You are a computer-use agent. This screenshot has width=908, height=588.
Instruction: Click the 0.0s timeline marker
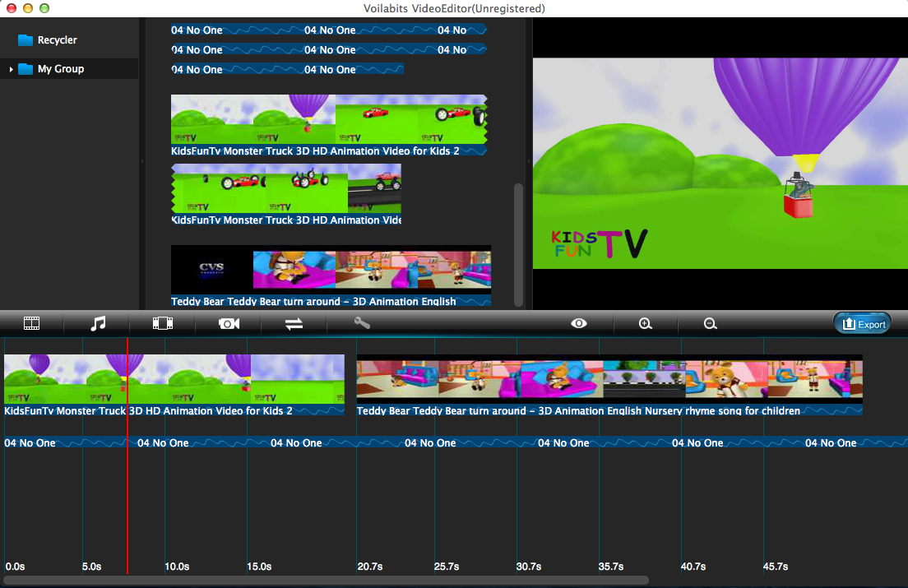click(15, 567)
